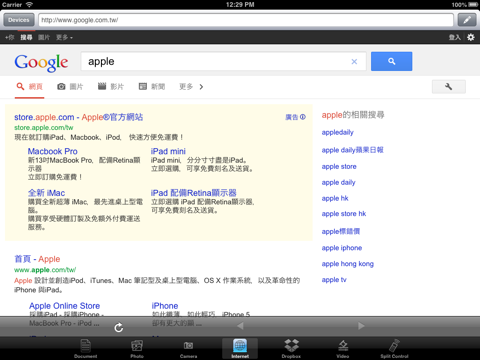This screenshot has height=360, width=480.
Task: Open Google settings gear icon
Action: tap(471, 37)
